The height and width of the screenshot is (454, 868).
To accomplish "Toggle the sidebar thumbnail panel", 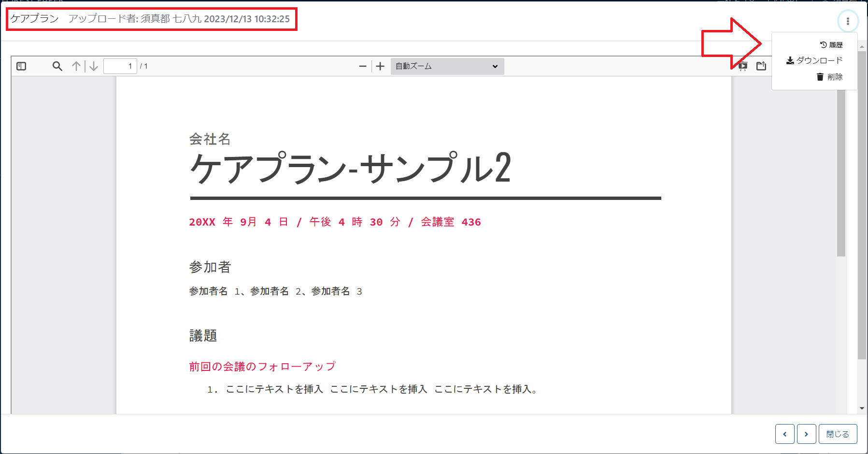I will (x=21, y=66).
